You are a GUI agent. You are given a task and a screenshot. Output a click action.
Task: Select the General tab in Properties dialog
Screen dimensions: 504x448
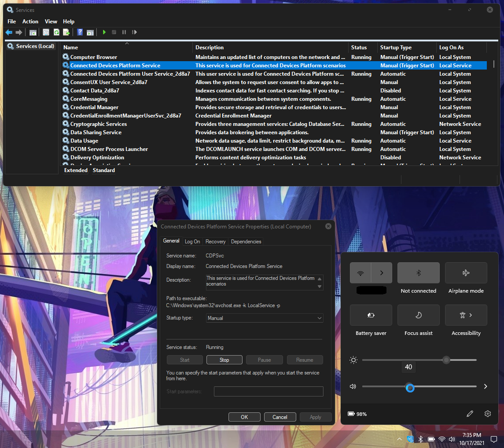point(171,241)
